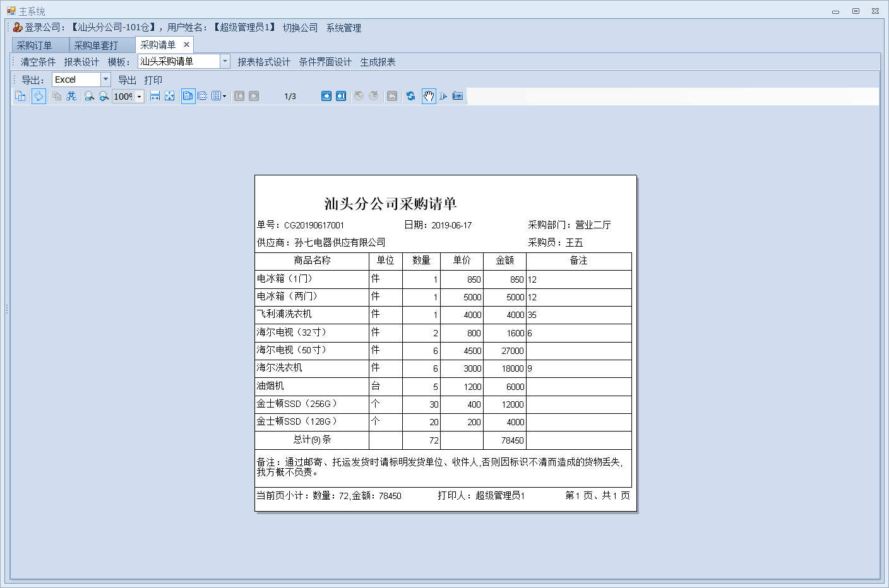Click the snapshot camera icon
The width and height of the screenshot is (889, 588).
click(x=458, y=96)
